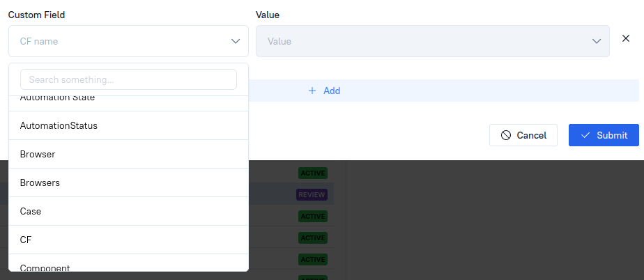644x280 pixels.
Task: Focus the 'Search something...' input field
Action: [x=128, y=80]
